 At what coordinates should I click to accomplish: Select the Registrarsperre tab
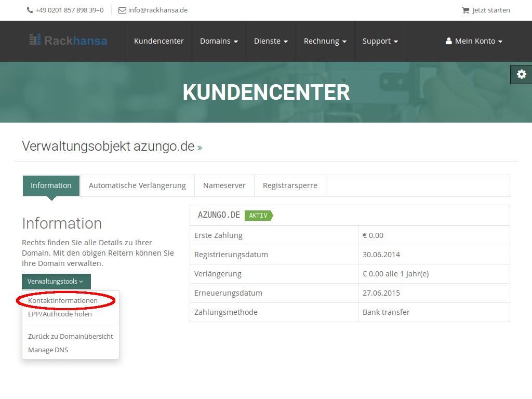(x=290, y=185)
